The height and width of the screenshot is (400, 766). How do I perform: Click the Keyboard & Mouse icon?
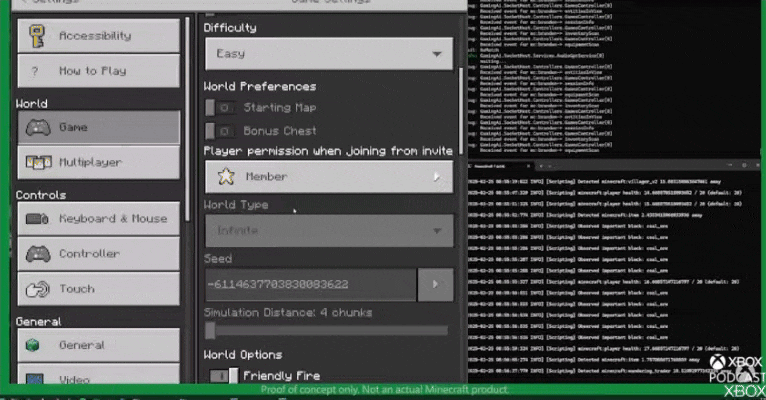pos(37,218)
